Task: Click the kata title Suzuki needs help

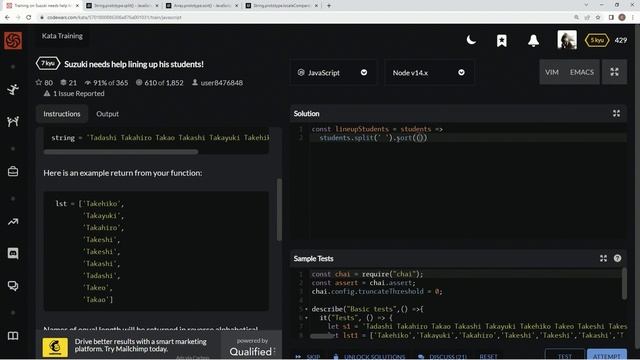Action: (134, 64)
